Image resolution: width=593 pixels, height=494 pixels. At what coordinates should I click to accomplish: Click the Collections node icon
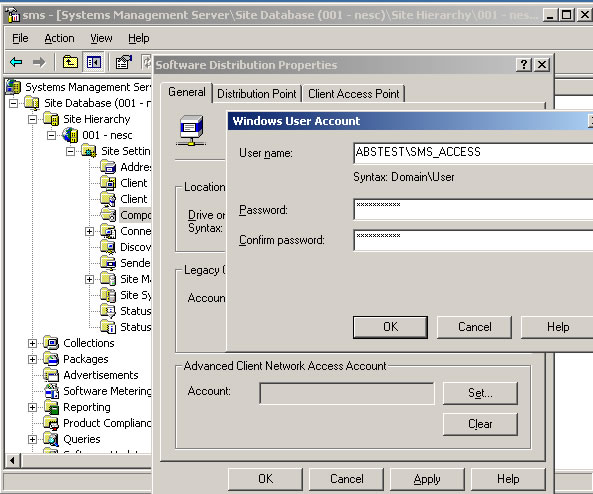pyautogui.click(x=51, y=343)
